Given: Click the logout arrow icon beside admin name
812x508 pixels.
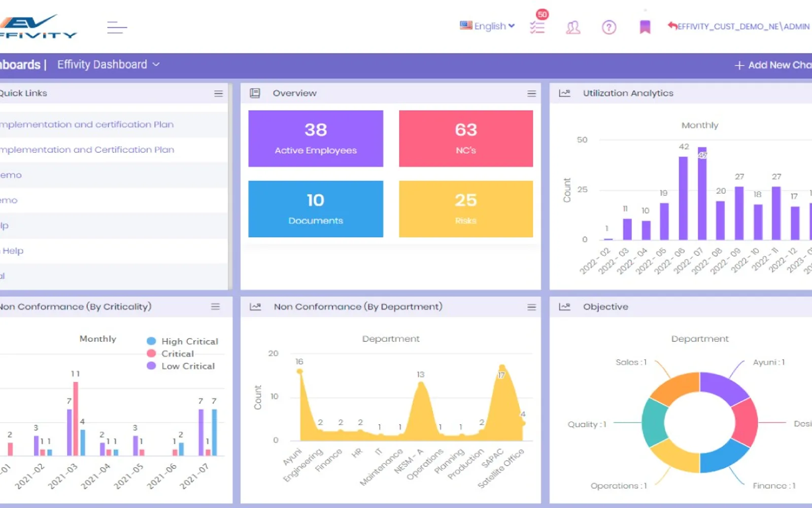Looking at the screenshot, I should 672,25.
